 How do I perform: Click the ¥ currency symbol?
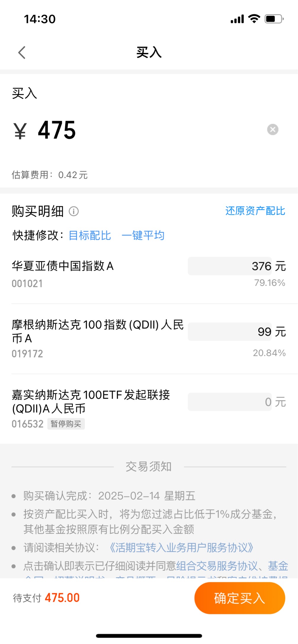20,131
